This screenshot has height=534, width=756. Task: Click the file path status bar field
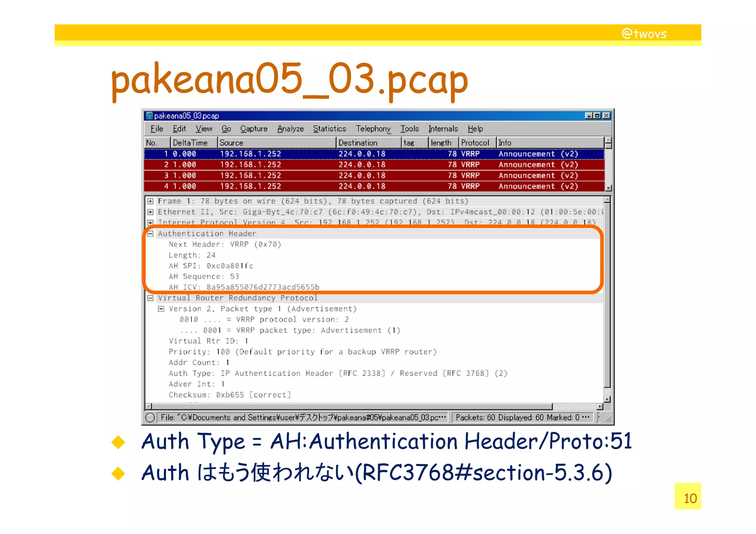[x=303, y=417]
